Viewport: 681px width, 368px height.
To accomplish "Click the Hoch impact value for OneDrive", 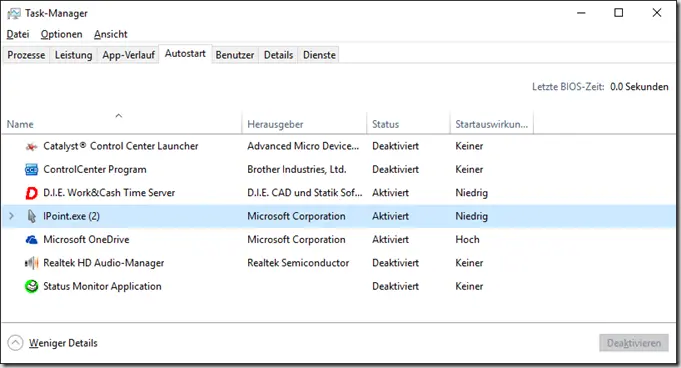I will pyautogui.click(x=467, y=239).
